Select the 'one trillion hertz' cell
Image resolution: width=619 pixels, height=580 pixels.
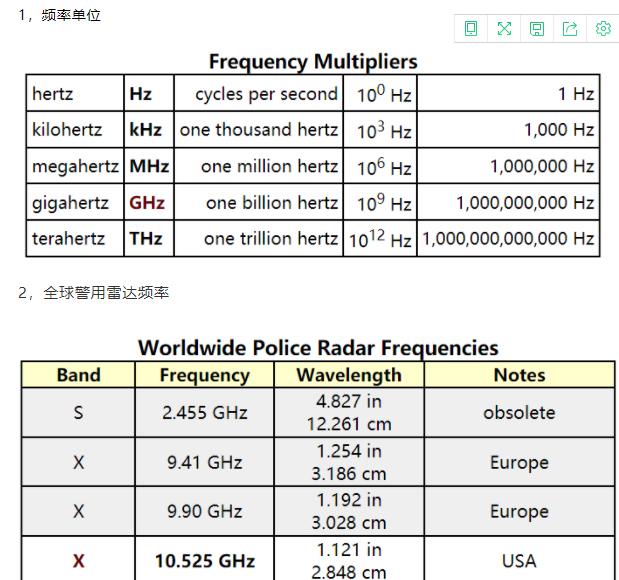(270, 239)
